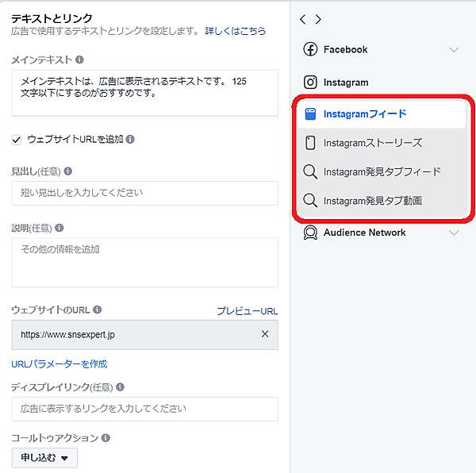Screen dimensions: 476x473
Task: Click the URLパラメーターを作成 link
Action: (59, 364)
